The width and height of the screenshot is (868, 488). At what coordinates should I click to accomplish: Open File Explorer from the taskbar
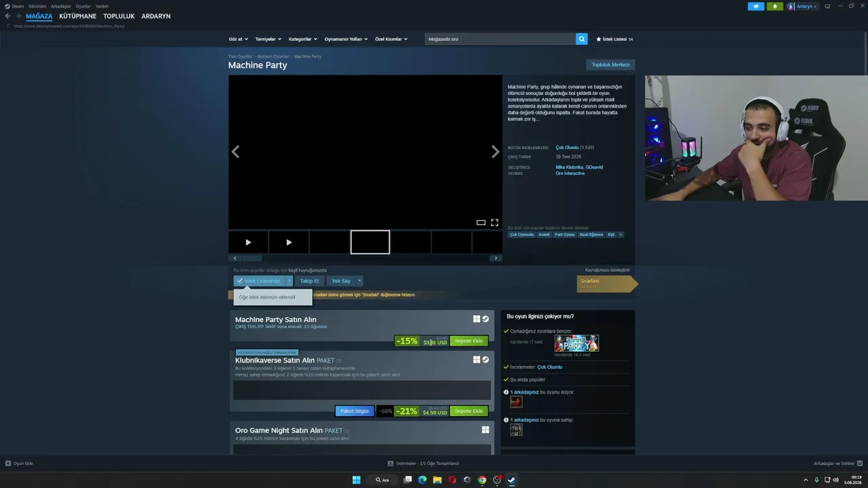437,480
